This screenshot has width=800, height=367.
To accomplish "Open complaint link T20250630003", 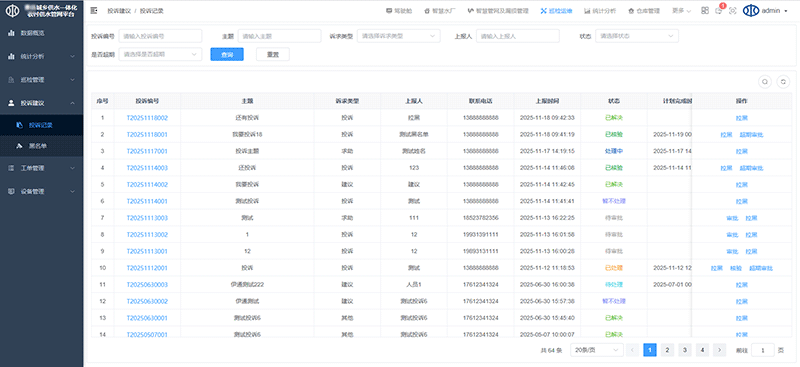I will 147,285.
